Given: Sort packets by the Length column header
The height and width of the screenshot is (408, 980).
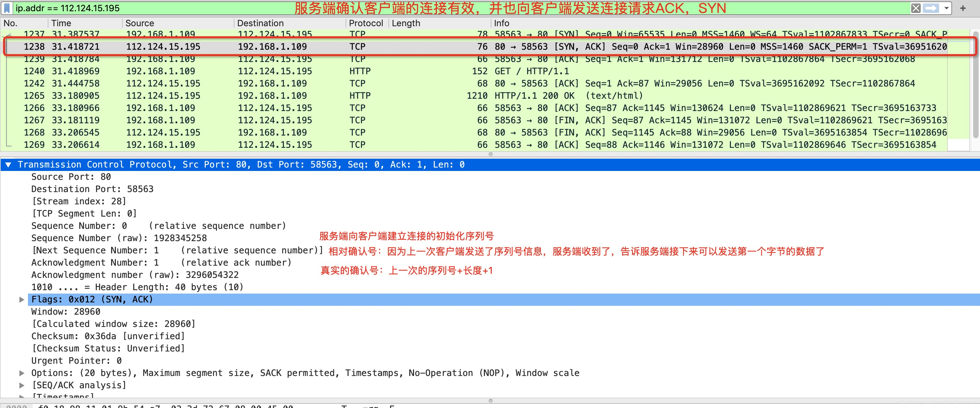Looking at the screenshot, I should tap(440, 23).
